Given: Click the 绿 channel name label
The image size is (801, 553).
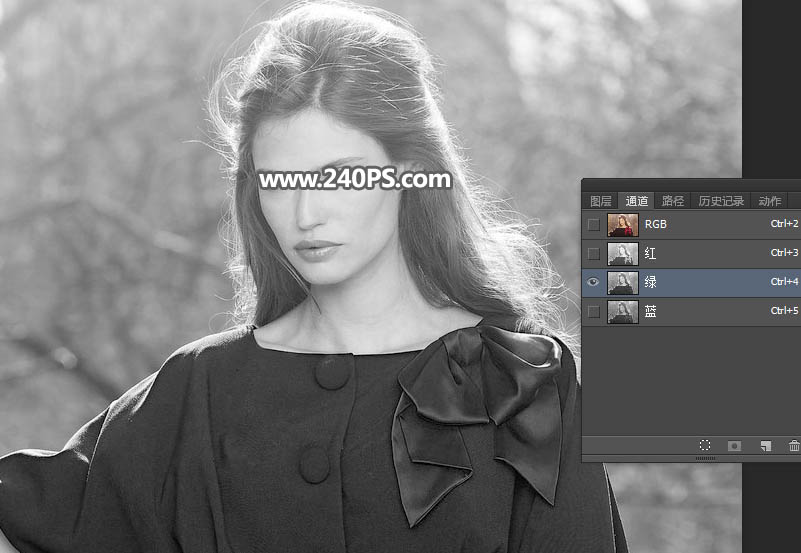Looking at the screenshot, I should tap(651, 283).
